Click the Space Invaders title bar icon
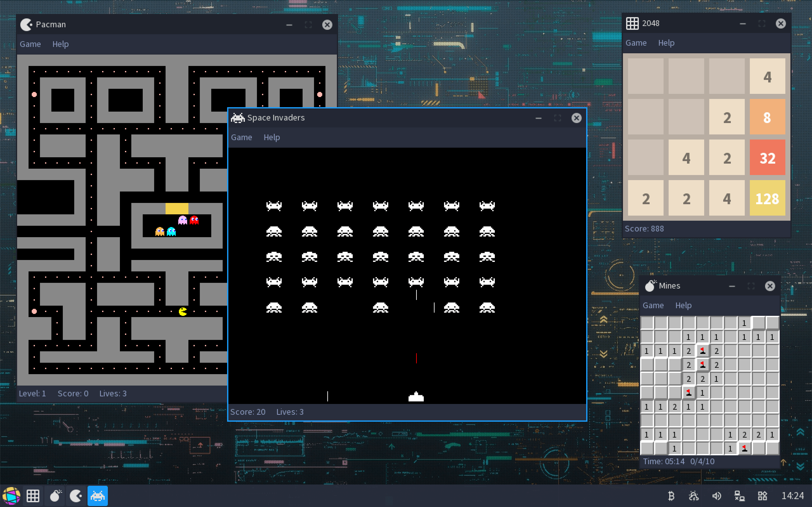The height and width of the screenshot is (507, 812). pos(238,118)
